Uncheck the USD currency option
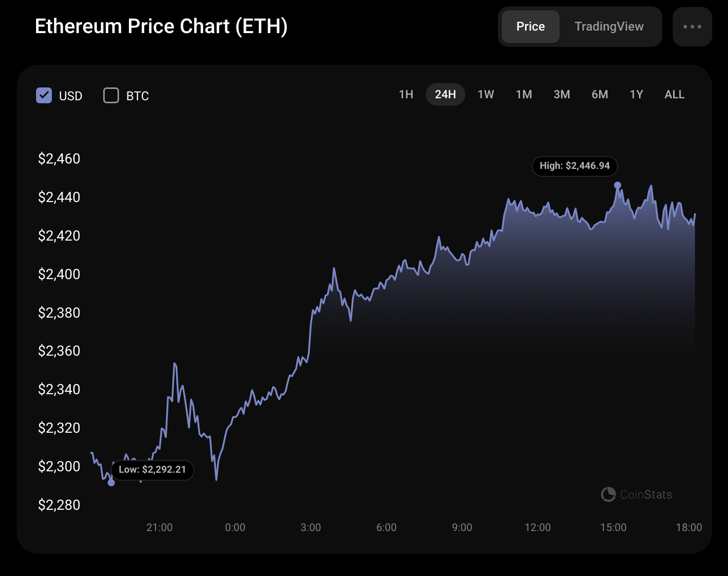 click(44, 95)
